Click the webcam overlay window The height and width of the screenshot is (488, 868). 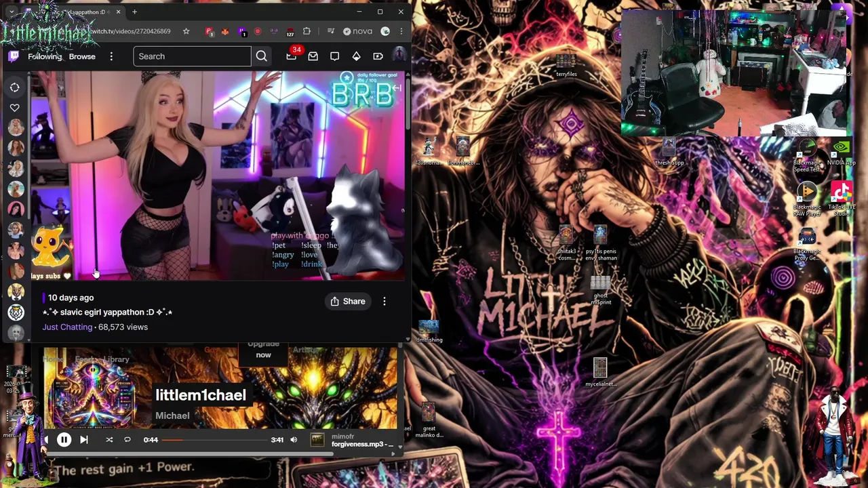click(x=734, y=73)
